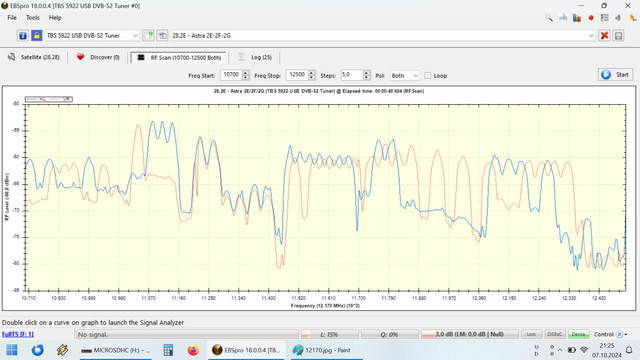Click the Freq Stop 12500 input field
640x360 pixels.
click(x=297, y=75)
